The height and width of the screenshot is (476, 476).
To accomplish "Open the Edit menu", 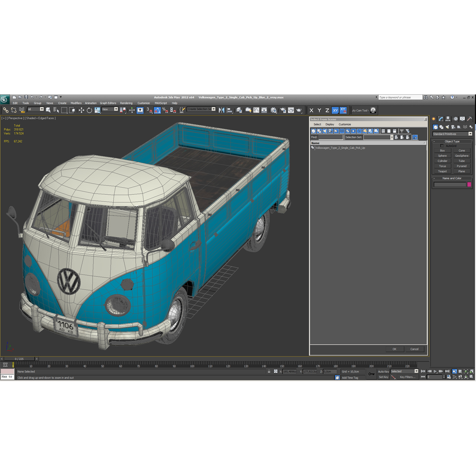I will pos(15,103).
